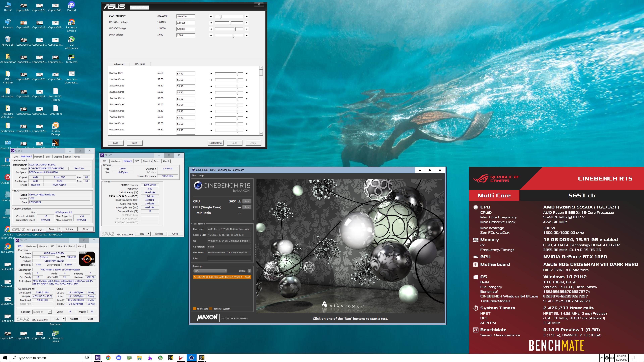The image size is (644, 362).
Task: Open MSI Afterburner desktop icon
Action: click(71, 42)
